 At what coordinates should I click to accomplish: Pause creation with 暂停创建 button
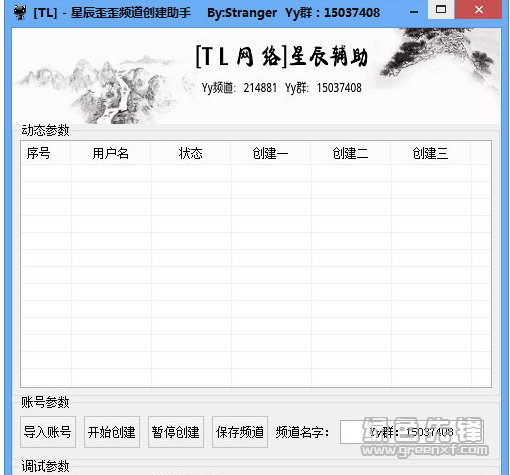pyautogui.click(x=176, y=432)
